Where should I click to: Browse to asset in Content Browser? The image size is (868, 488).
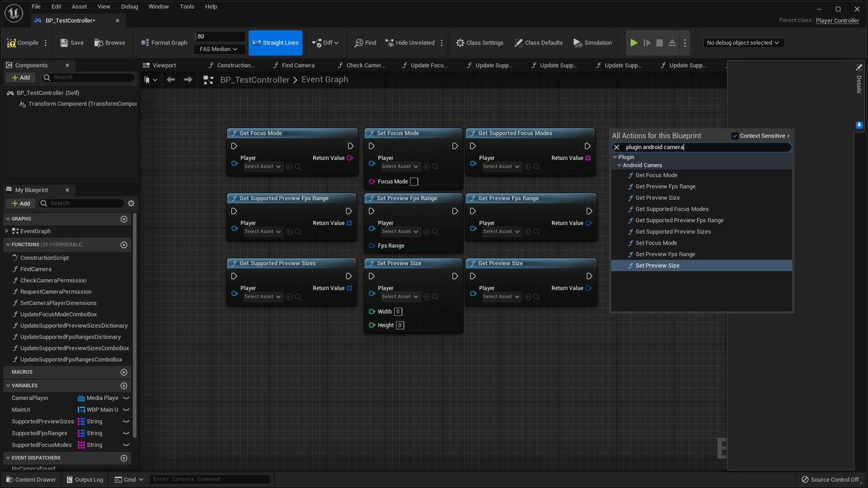[109, 43]
